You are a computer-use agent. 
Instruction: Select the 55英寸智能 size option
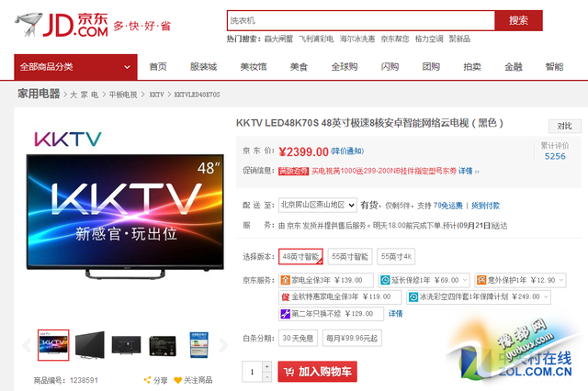click(x=350, y=257)
